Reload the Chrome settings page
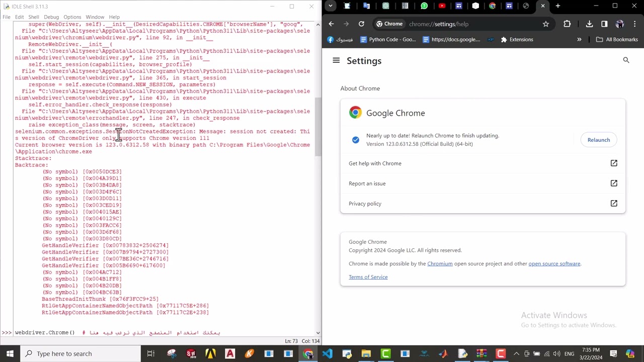This screenshot has height=362, width=644. 361,24
